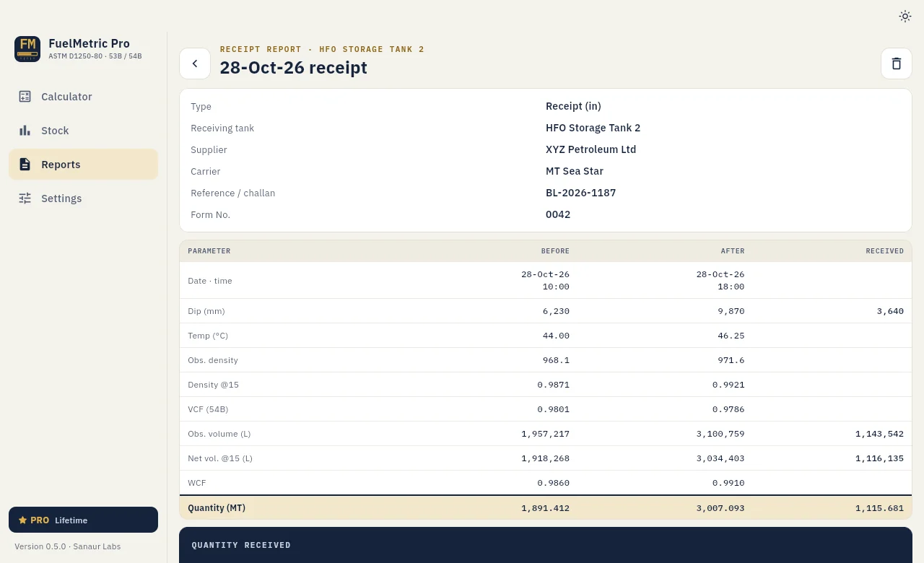Select the reference value BL-2026-1187
The image size is (924, 563).
(580, 193)
